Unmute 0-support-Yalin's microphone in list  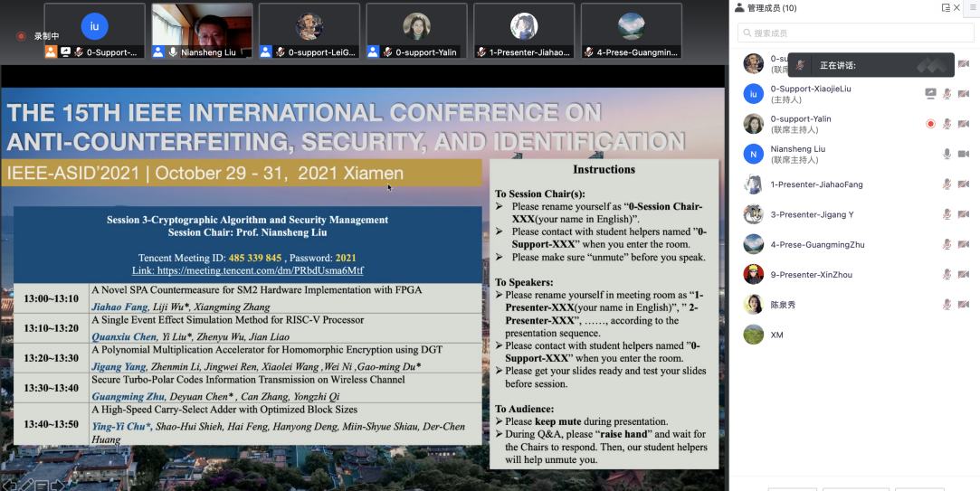coord(947,124)
